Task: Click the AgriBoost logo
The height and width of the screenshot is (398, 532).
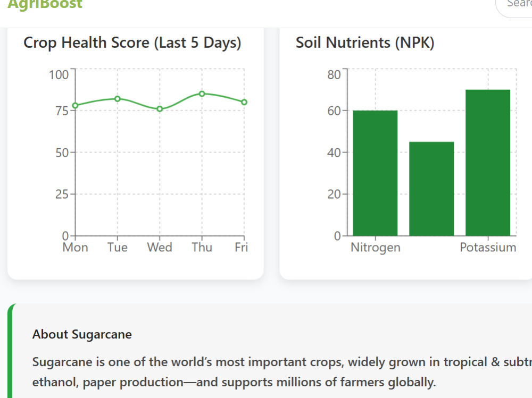Action: click(45, 5)
